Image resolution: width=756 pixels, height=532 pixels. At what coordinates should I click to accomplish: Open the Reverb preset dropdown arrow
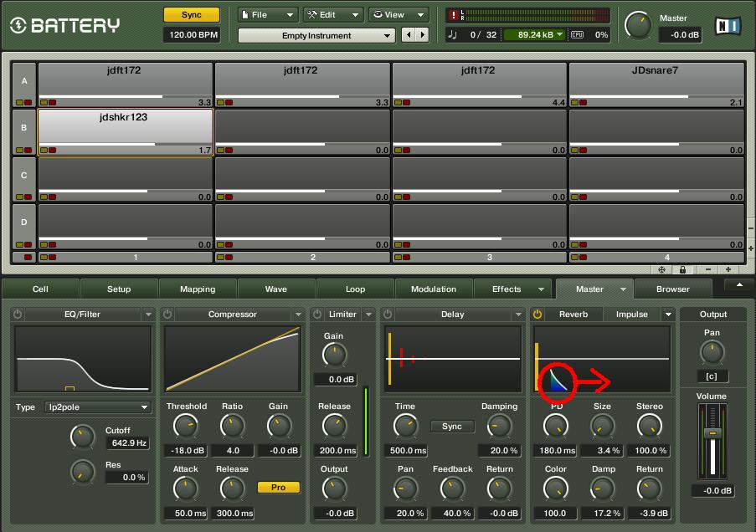click(668, 315)
